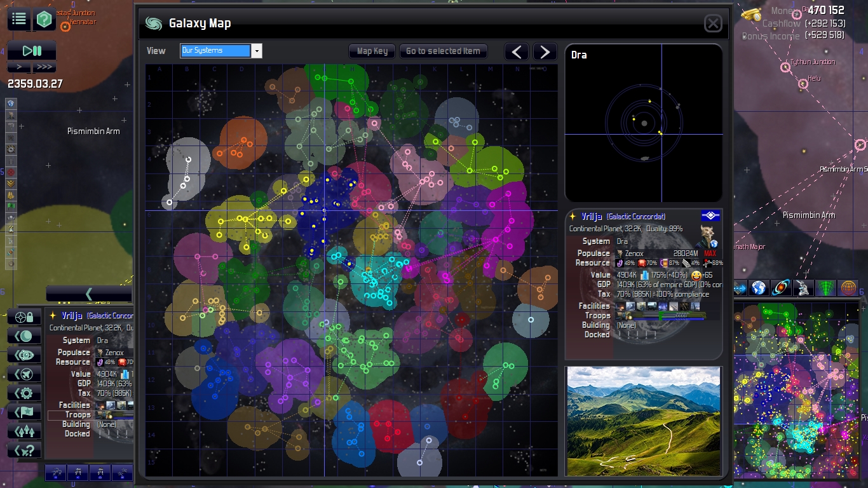Close the Galaxy Map window

pos(713,24)
